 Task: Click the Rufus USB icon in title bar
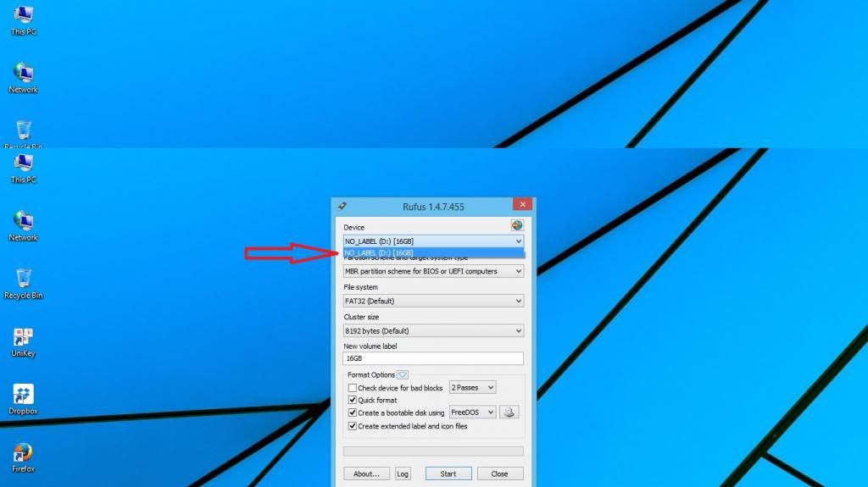coord(342,207)
